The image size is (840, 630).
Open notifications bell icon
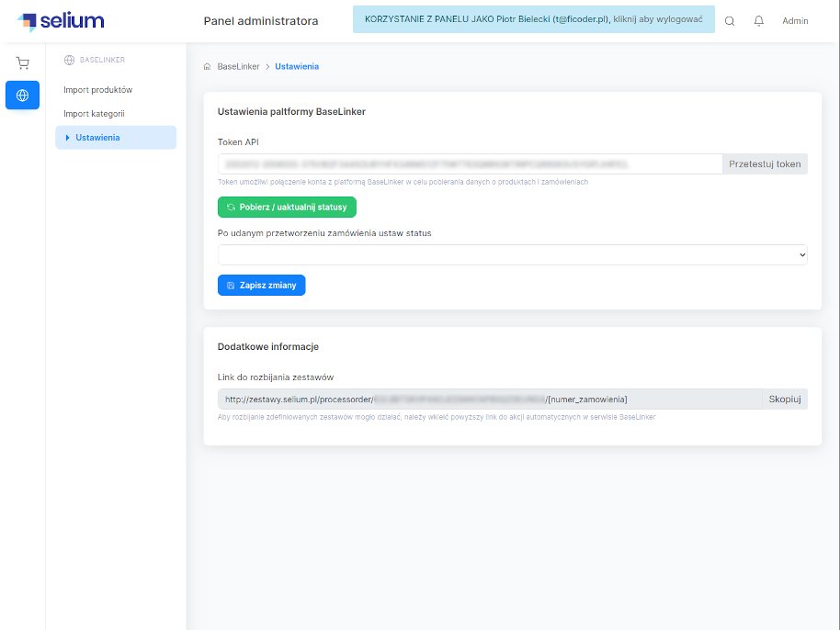(x=758, y=21)
